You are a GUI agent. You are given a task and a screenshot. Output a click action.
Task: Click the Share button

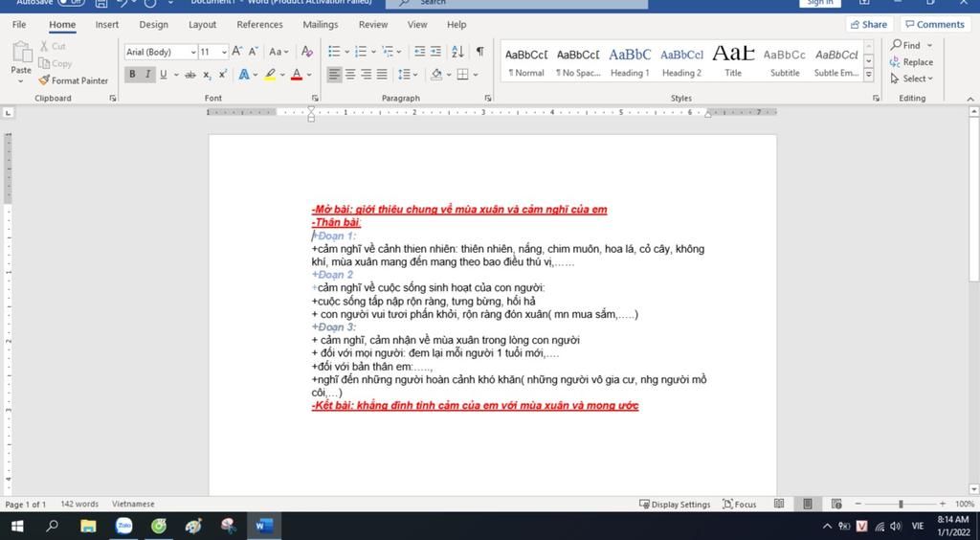click(x=868, y=24)
